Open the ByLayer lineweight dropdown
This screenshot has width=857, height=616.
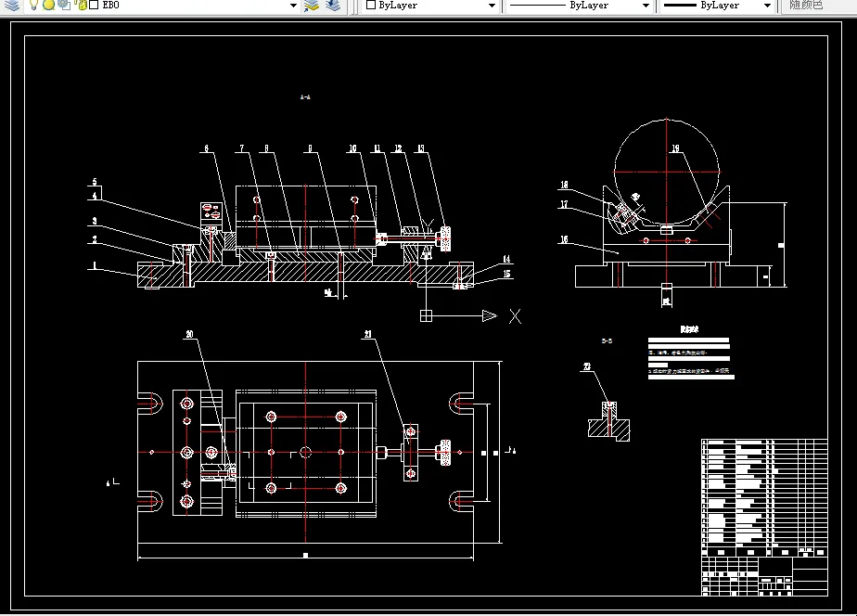[x=767, y=6]
